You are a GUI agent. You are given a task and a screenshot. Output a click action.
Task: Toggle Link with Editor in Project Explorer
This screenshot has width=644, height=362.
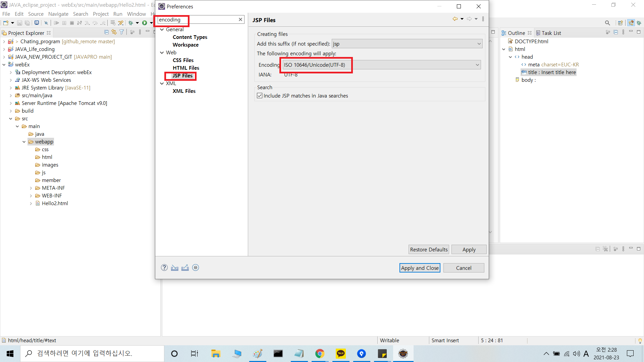[x=114, y=32]
